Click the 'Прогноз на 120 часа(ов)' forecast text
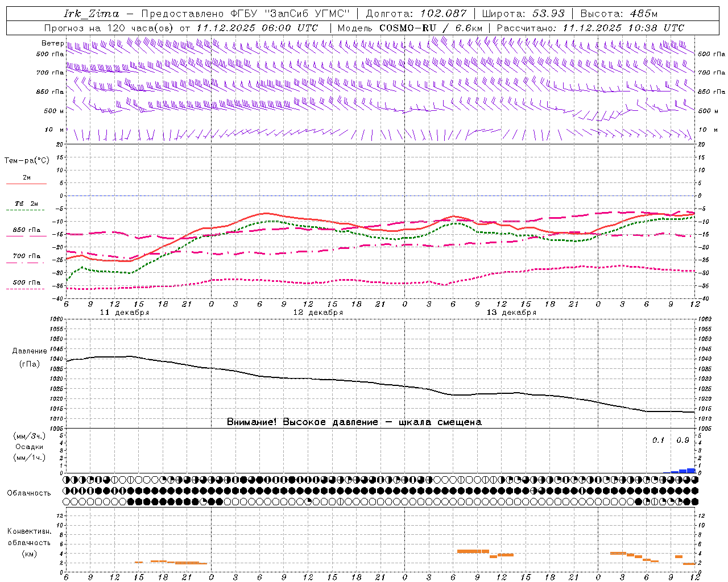The width and height of the screenshot is (728, 582). coord(109,28)
